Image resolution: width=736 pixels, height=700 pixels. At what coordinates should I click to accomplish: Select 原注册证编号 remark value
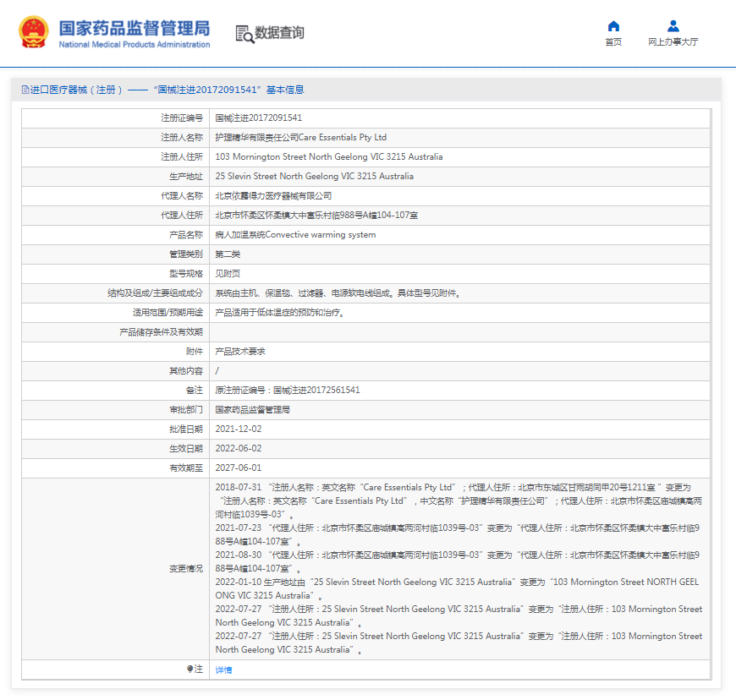click(288, 391)
